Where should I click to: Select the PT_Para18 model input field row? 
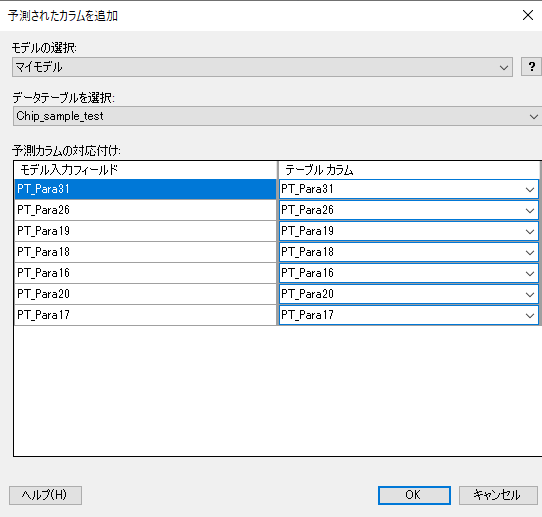[x=145, y=252]
